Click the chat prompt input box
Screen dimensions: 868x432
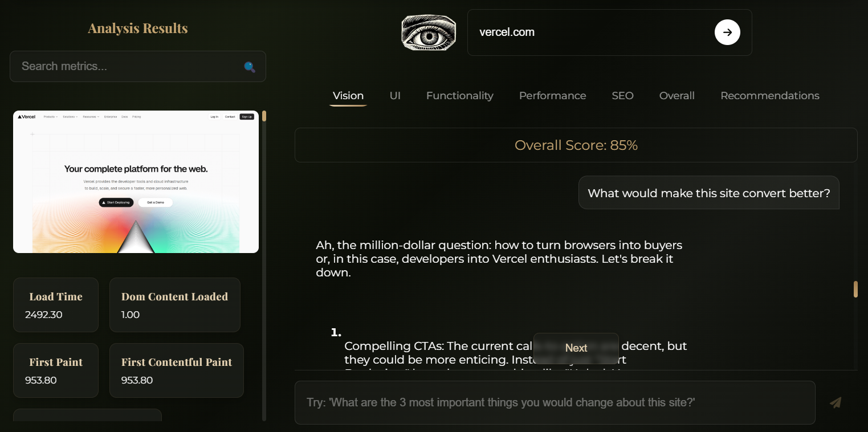click(x=555, y=402)
